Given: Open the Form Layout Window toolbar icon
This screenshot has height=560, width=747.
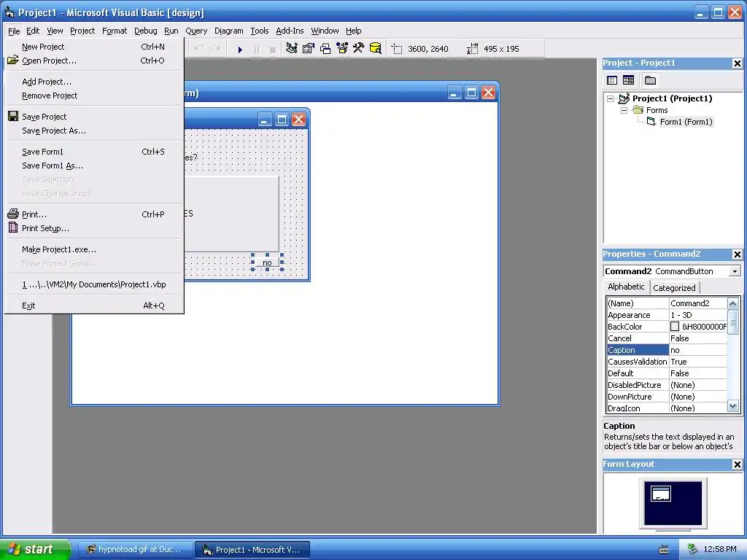Looking at the screenshot, I should (x=325, y=49).
